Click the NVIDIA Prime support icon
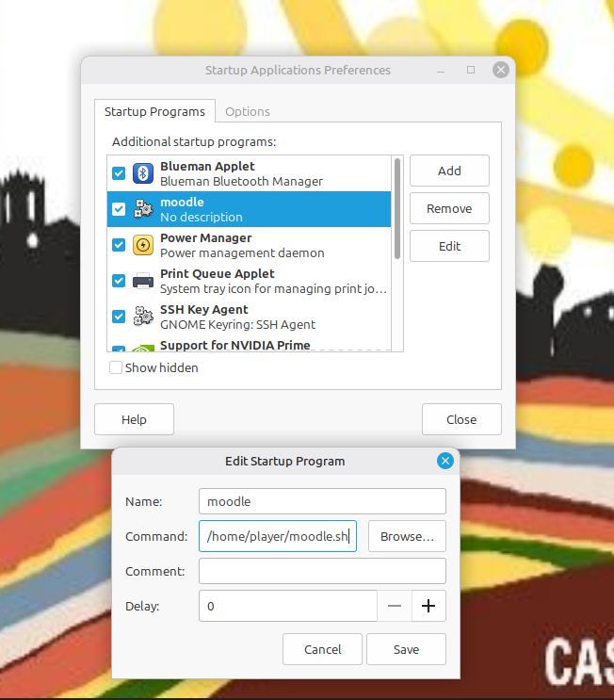 (143, 348)
